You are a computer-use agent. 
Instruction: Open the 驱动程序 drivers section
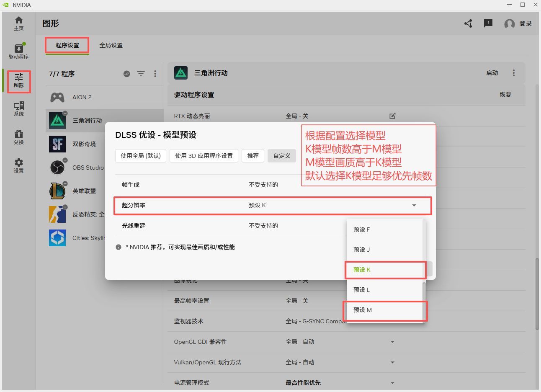click(18, 52)
